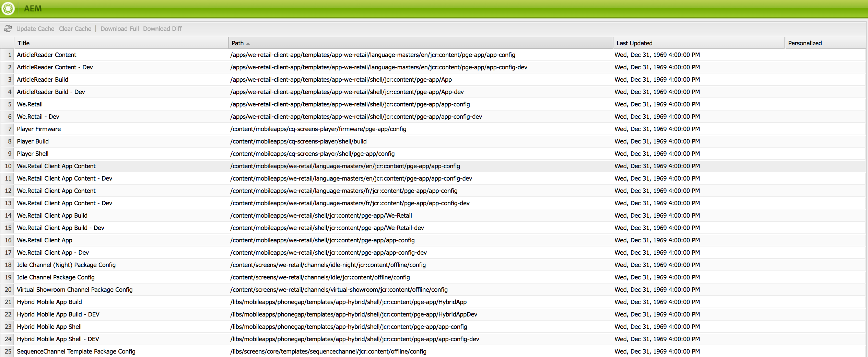Click the Update Cache button
868x357 pixels.
pos(35,29)
